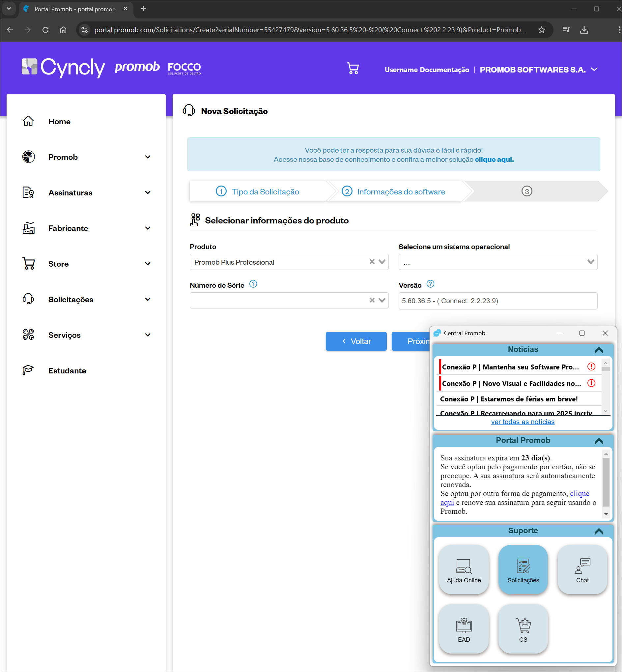This screenshot has width=622, height=672.
Task: Click the Store cart icon in sidebar
Action: click(28, 264)
